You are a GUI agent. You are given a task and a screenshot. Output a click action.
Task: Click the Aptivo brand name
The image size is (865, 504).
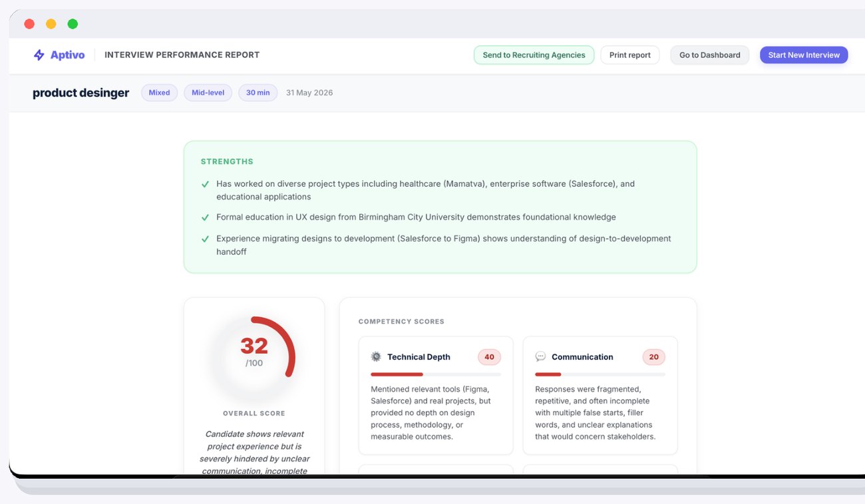point(67,55)
